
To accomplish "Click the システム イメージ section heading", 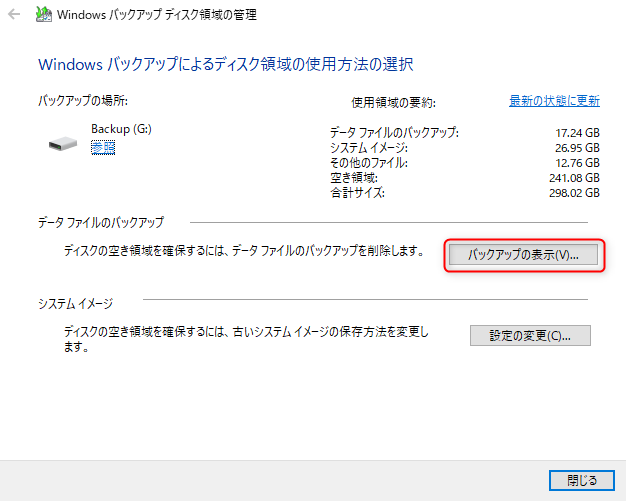I will [75, 304].
